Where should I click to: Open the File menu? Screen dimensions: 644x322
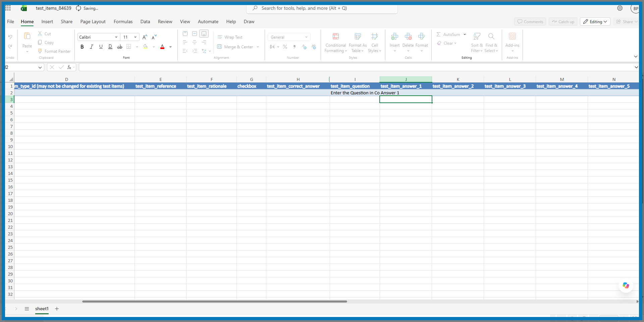(11, 21)
